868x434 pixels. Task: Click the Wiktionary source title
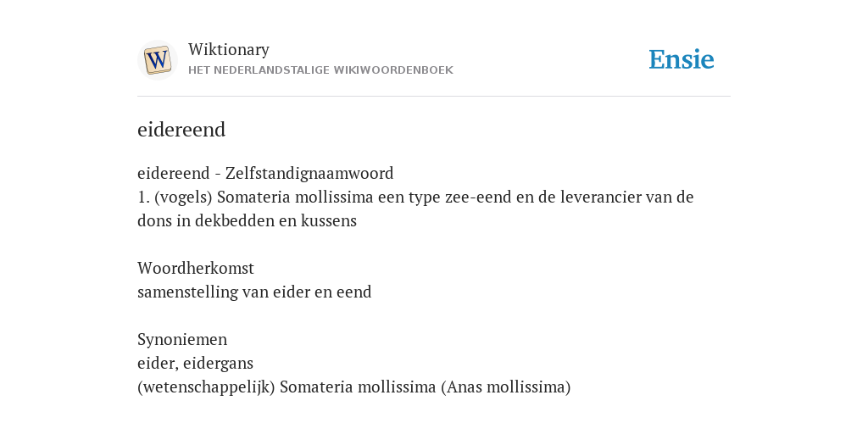tap(229, 49)
